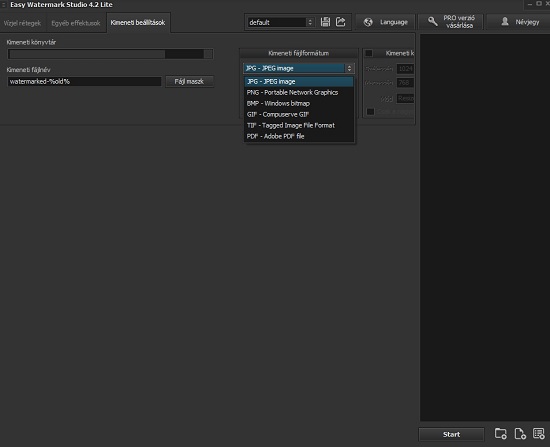Pick TIF - Tagged Image File Format

pyautogui.click(x=299, y=125)
